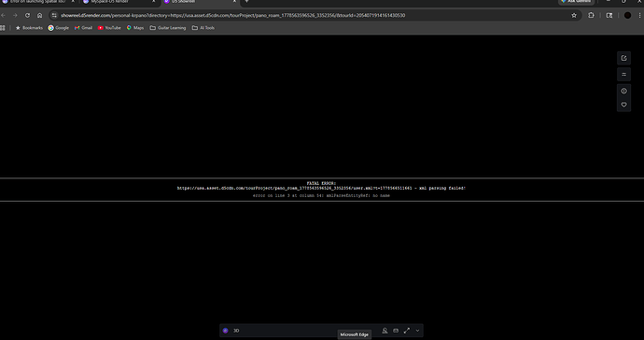This screenshot has height=340, width=644.
Task: Click the user.xml parsing failed URL line
Action: (x=321, y=189)
